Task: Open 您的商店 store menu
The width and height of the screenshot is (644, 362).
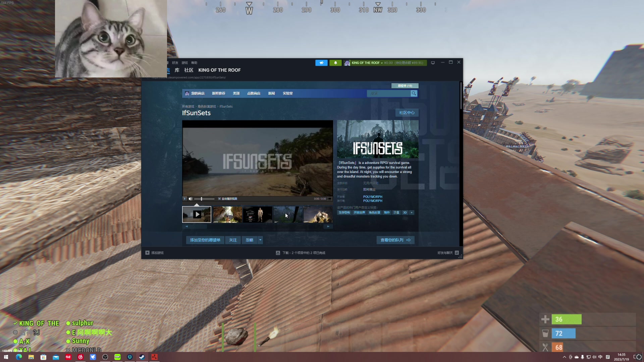Action: pos(198,94)
